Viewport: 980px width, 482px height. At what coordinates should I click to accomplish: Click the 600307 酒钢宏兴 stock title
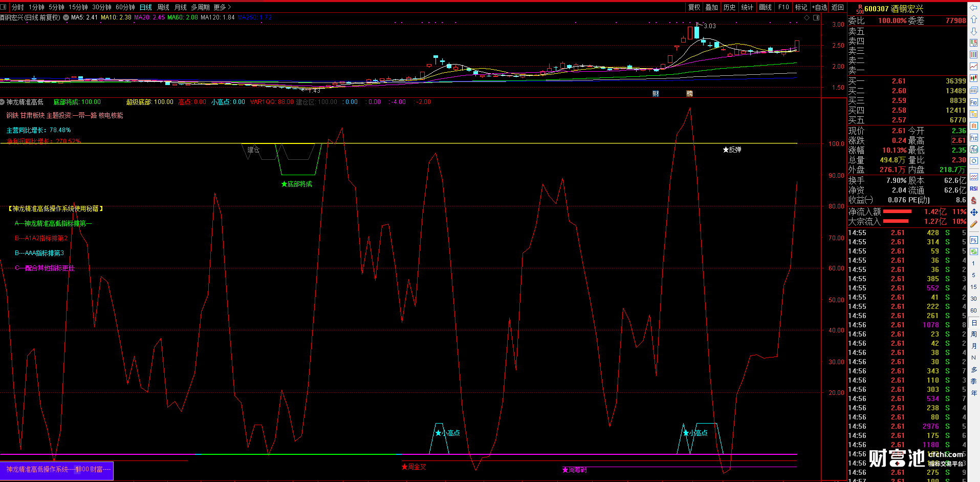point(894,9)
